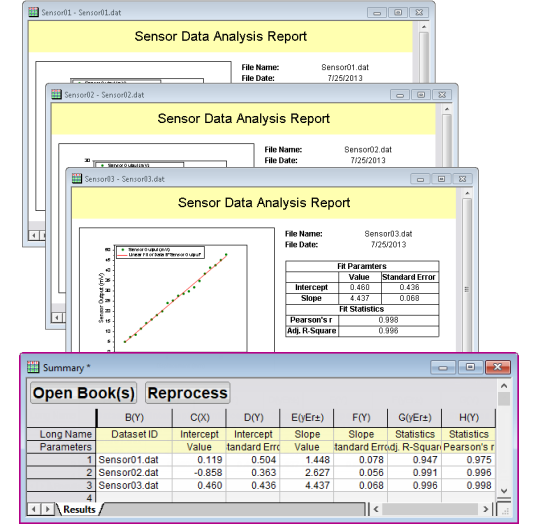Switch to the Results sheet tab
The image size is (547, 526).
click(79, 510)
